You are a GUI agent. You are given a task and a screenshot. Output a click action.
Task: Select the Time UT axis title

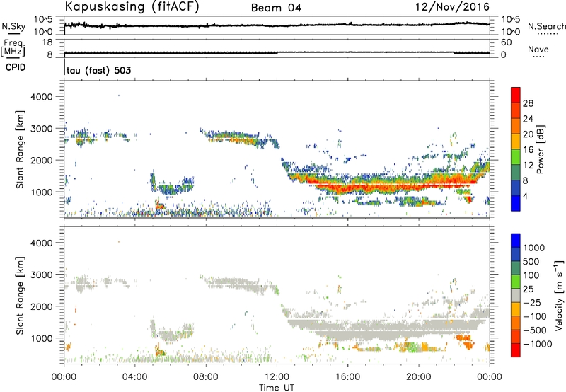pos(277,388)
